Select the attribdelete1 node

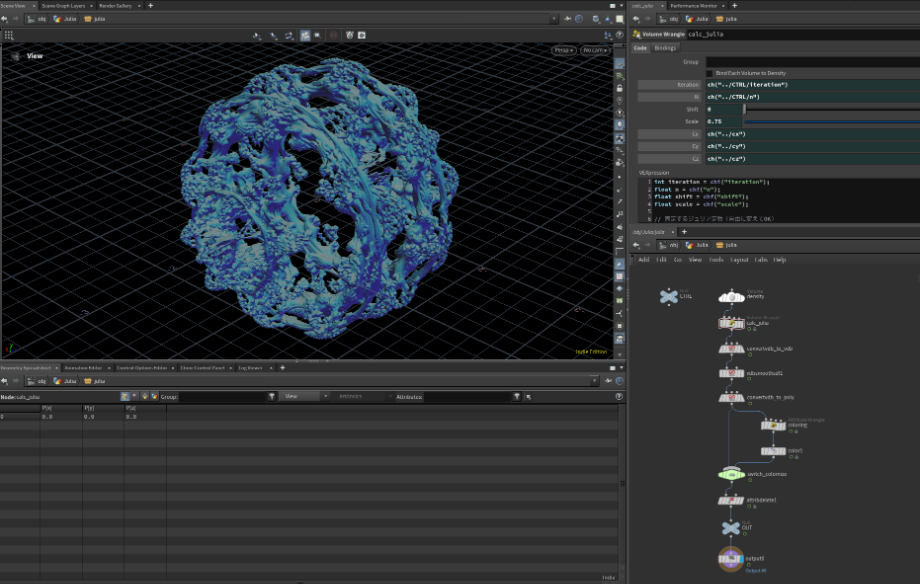(x=730, y=499)
